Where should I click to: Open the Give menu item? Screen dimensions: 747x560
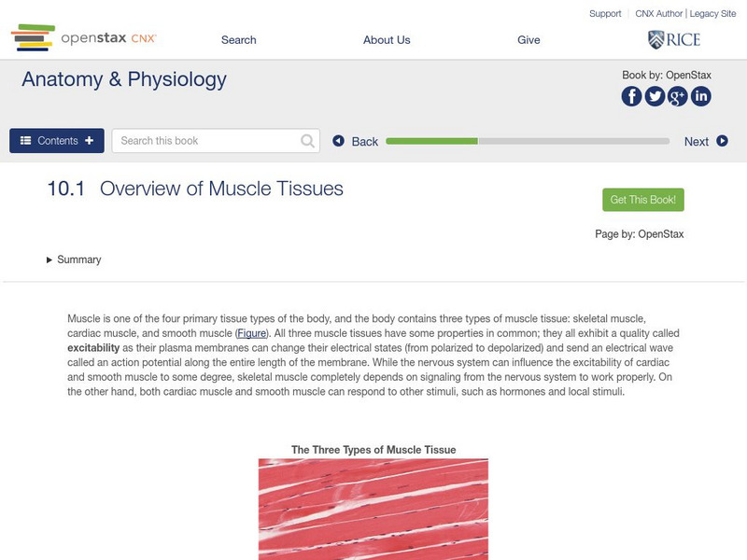pyautogui.click(x=529, y=40)
